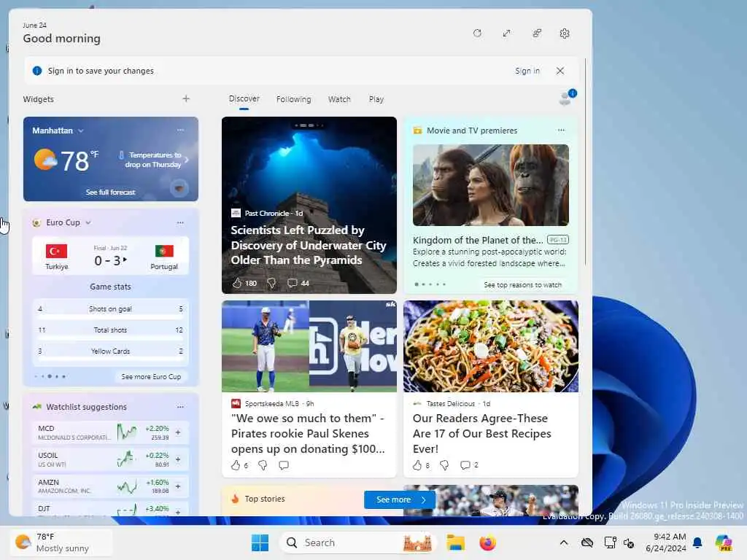Open Euro Cup widget more options
The width and height of the screenshot is (747, 560).
point(180,222)
